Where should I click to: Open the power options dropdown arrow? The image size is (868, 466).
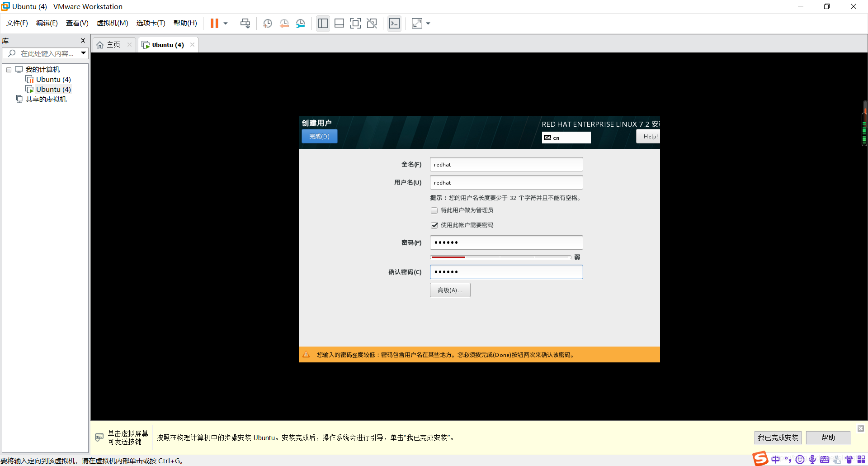225,24
